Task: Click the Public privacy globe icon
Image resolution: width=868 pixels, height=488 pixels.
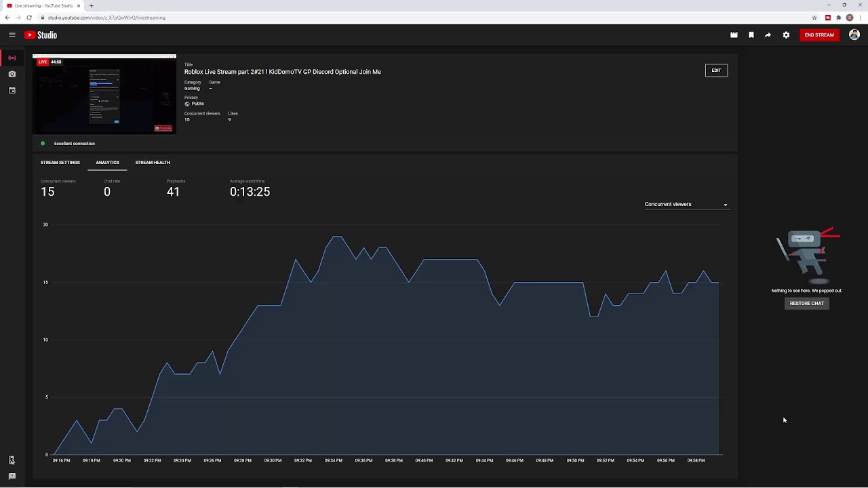Action: pos(187,104)
